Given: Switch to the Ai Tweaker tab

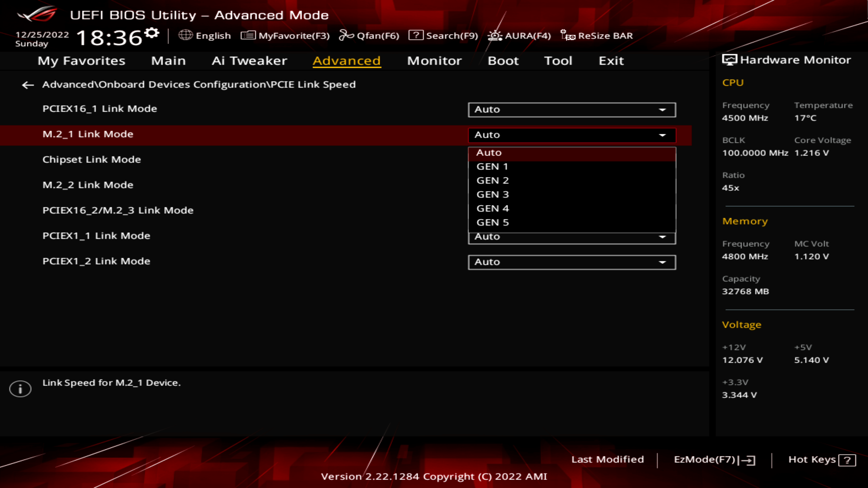Looking at the screenshot, I should pyautogui.click(x=249, y=61).
